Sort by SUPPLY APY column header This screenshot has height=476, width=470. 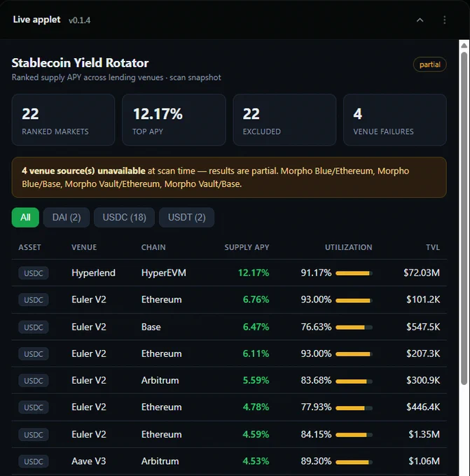pos(247,247)
